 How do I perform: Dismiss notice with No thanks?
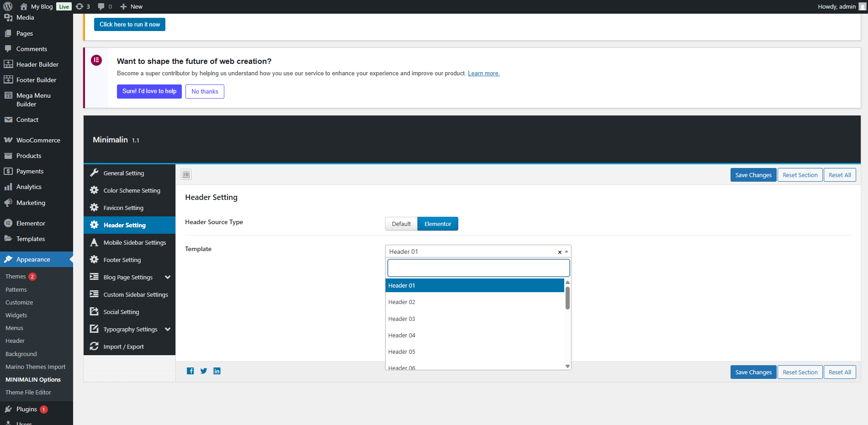coord(205,91)
